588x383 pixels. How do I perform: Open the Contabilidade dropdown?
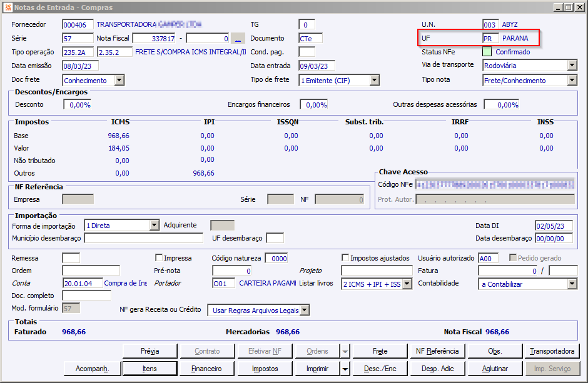[572, 284]
